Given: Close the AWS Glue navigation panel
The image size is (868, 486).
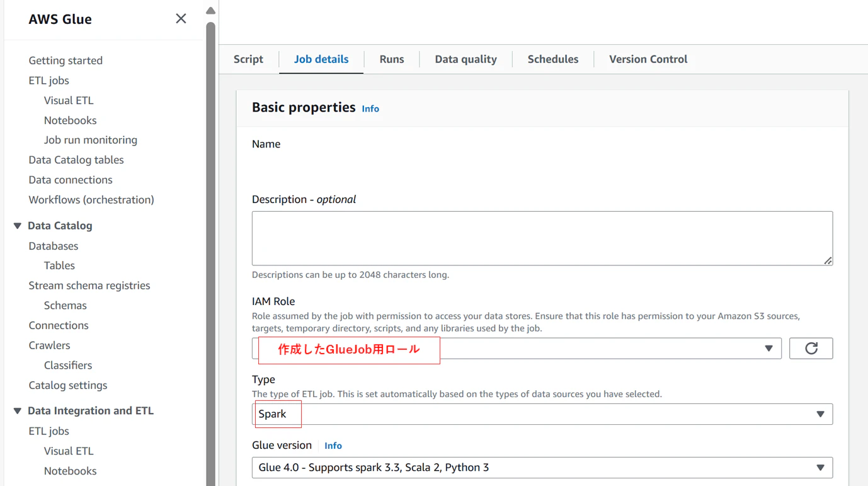Looking at the screenshot, I should click(181, 19).
